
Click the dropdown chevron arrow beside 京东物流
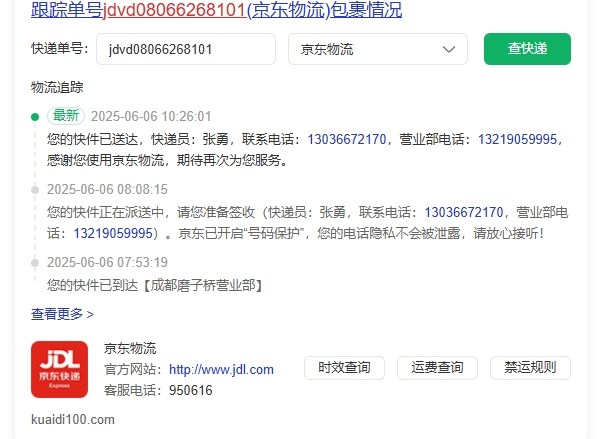tap(449, 49)
